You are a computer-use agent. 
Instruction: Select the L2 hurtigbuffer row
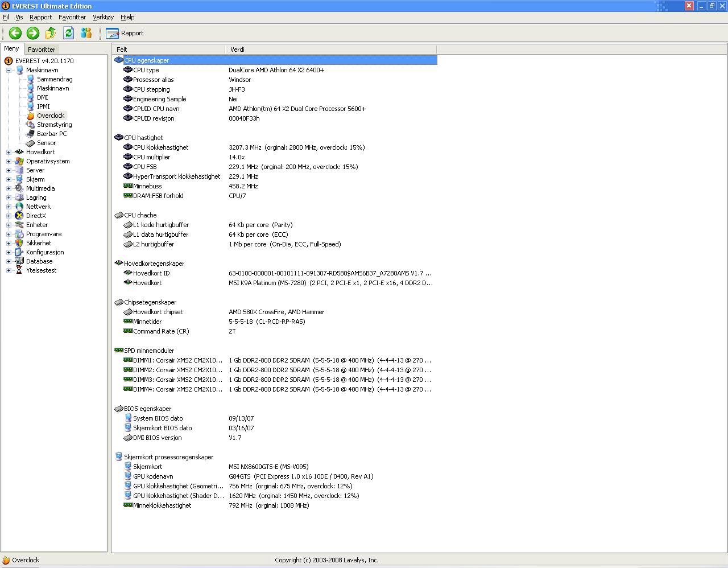pyautogui.click(x=275, y=244)
